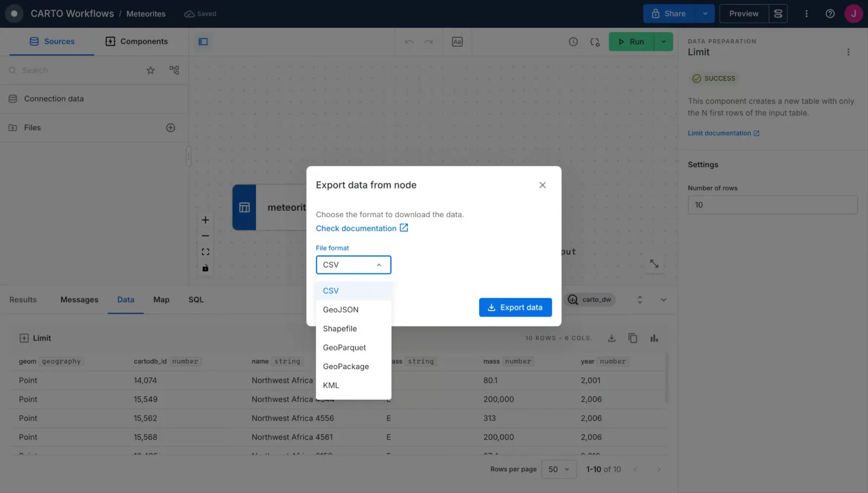The width and height of the screenshot is (868, 493).
Task: Click the preview layout icon beside Preview
Action: 778,14
